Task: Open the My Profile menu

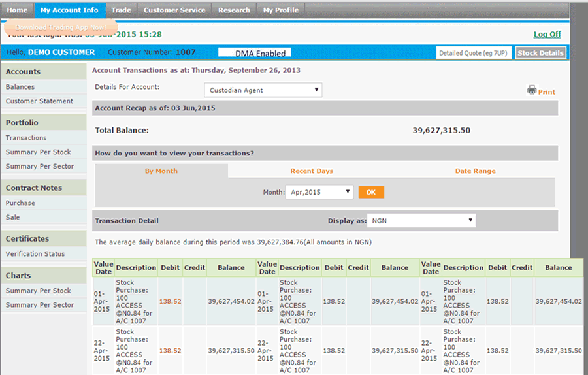Action: point(281,10)
